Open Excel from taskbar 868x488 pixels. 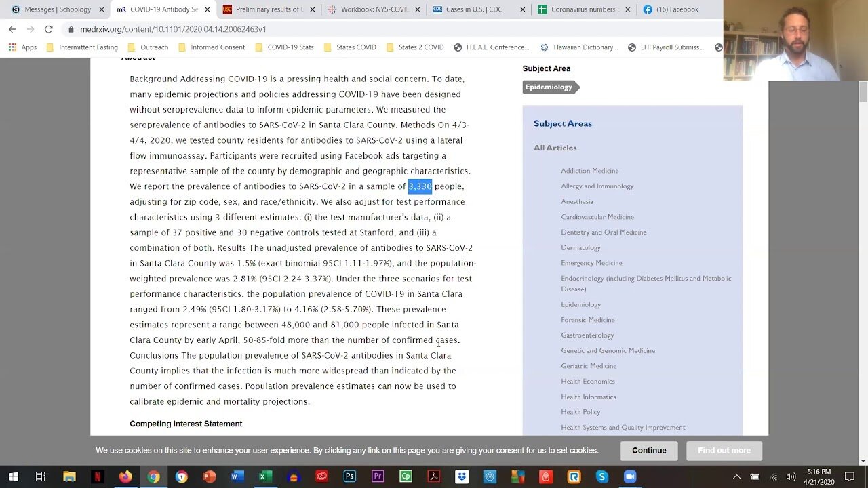click(265, 476)
